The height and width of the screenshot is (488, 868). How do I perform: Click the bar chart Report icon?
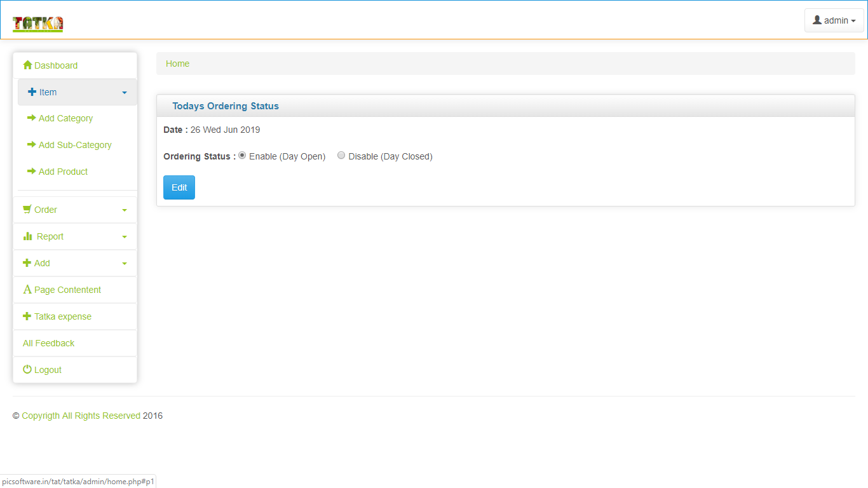pyautogui.click(x=27, y=236)
